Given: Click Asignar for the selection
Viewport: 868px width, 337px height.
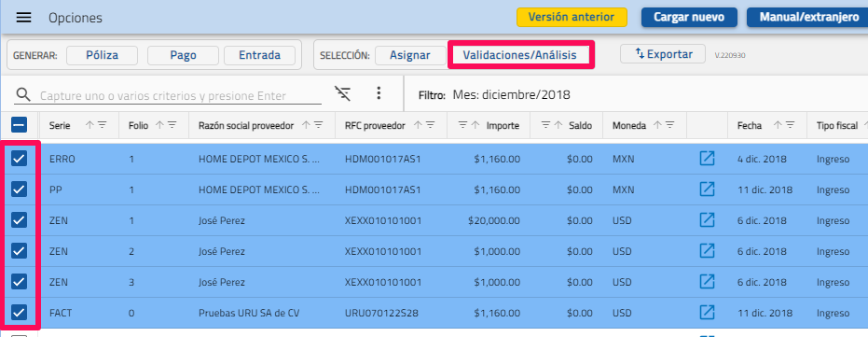Looking at the screenshot, I should click(410, 55).
